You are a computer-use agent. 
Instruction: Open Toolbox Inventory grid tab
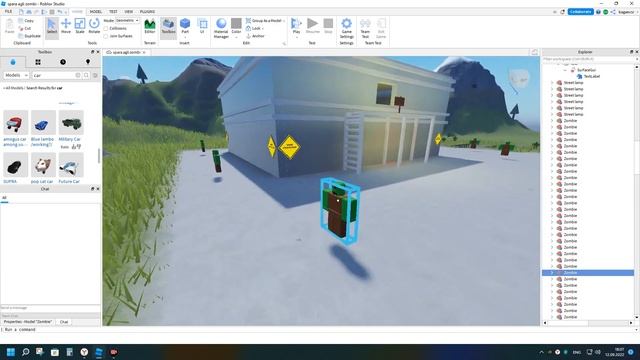[38, 62]
